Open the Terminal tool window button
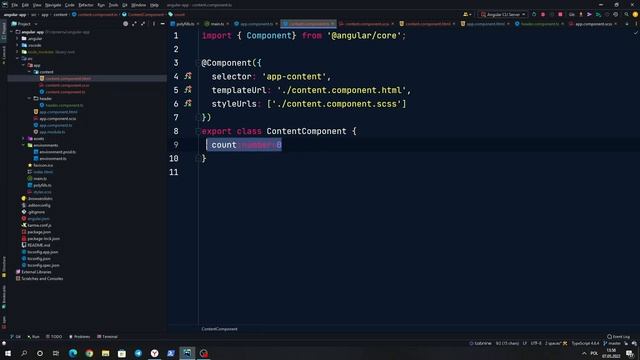640x360 pixels. tap(107, 337)
